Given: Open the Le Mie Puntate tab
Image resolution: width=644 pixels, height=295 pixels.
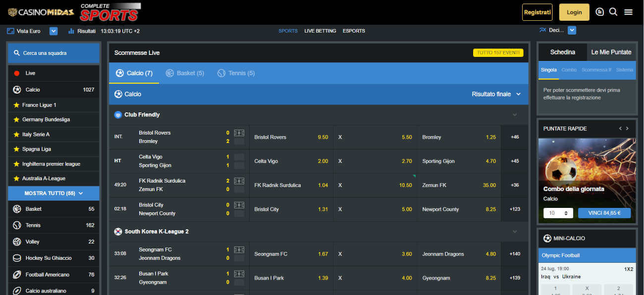Looking at the screenshot, I should point(611,52).
